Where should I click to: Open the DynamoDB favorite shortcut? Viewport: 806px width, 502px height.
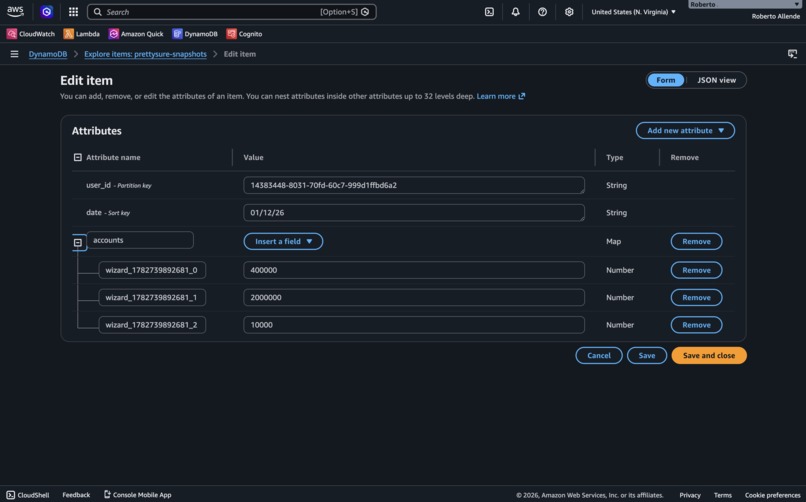[x=195, y=34]
